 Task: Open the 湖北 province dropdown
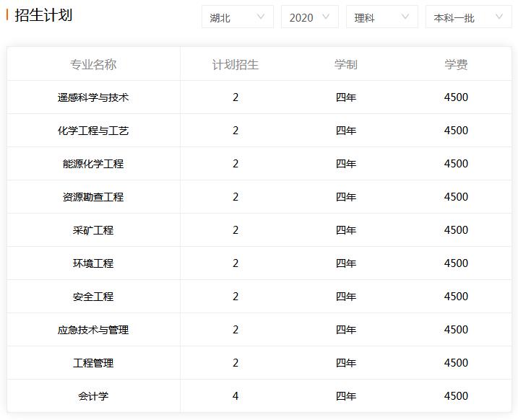(238, 17)
